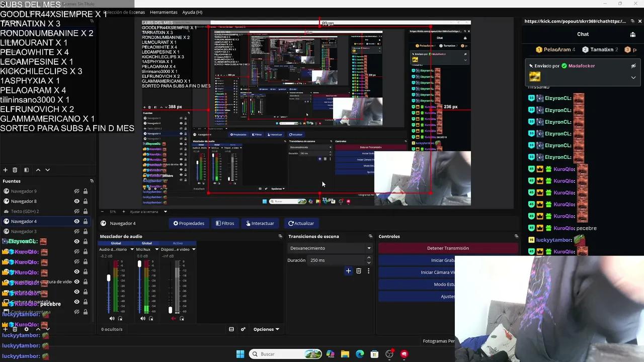
Task: Open the Desvanecimiento transition dropdown
Action: point(330,248)
